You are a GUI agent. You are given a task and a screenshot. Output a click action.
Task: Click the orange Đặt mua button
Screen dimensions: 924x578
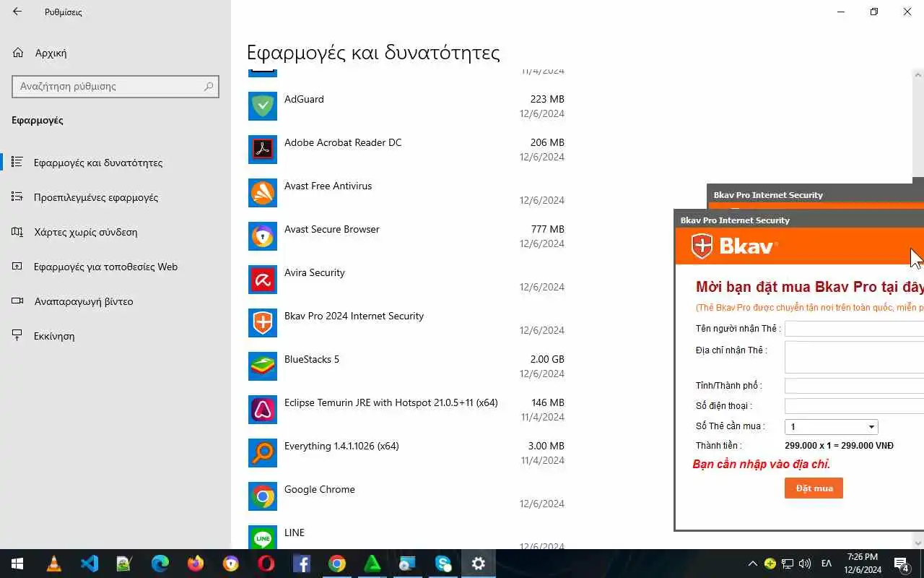pos(814,488)
